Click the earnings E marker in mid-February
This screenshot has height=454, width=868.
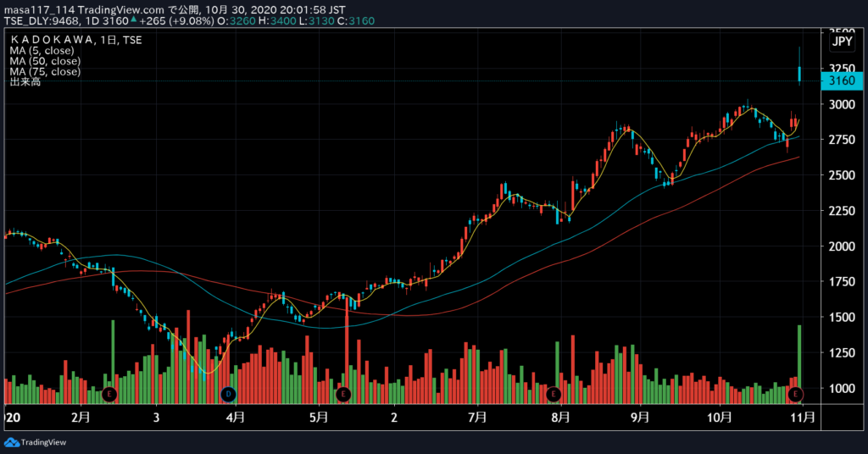pyautogui.click(x=109, y=394)
